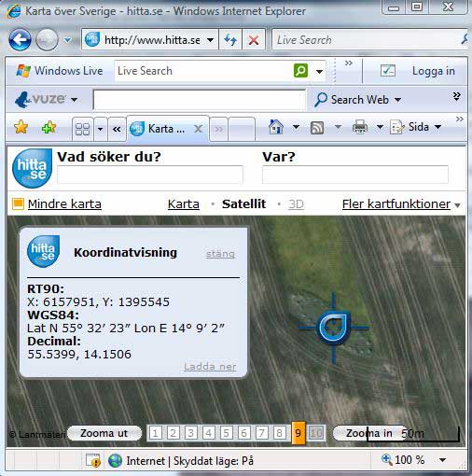Click the 3D view link
472x476 pixels.
(296, 204)
